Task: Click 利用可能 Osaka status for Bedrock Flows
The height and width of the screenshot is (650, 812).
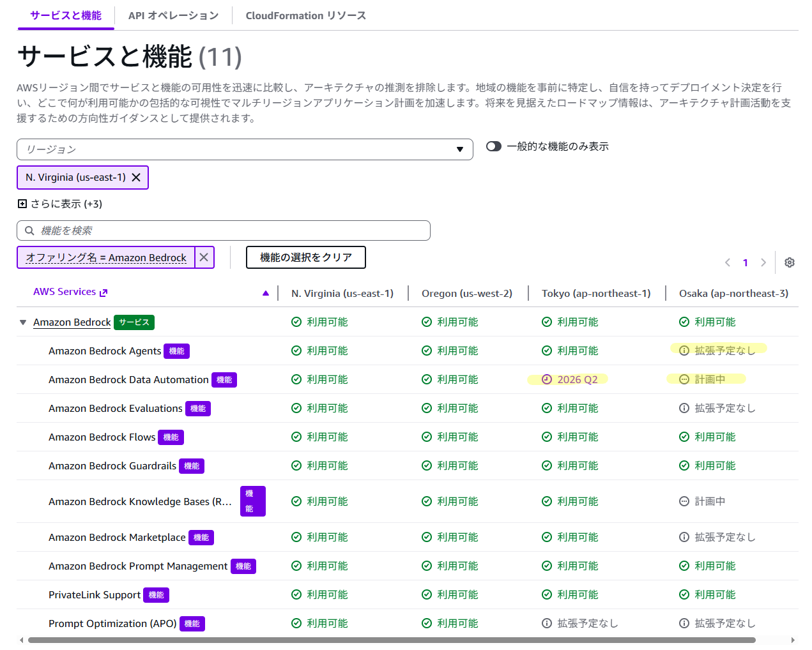Action: [x=707, y=437]
